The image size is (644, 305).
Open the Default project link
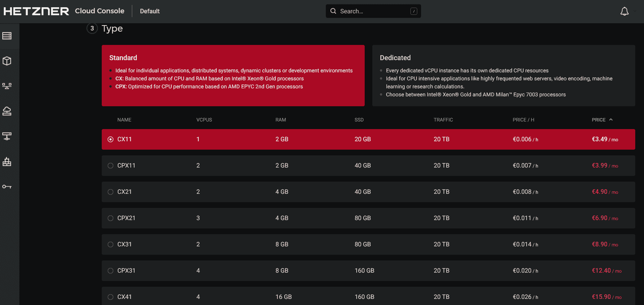150,11
